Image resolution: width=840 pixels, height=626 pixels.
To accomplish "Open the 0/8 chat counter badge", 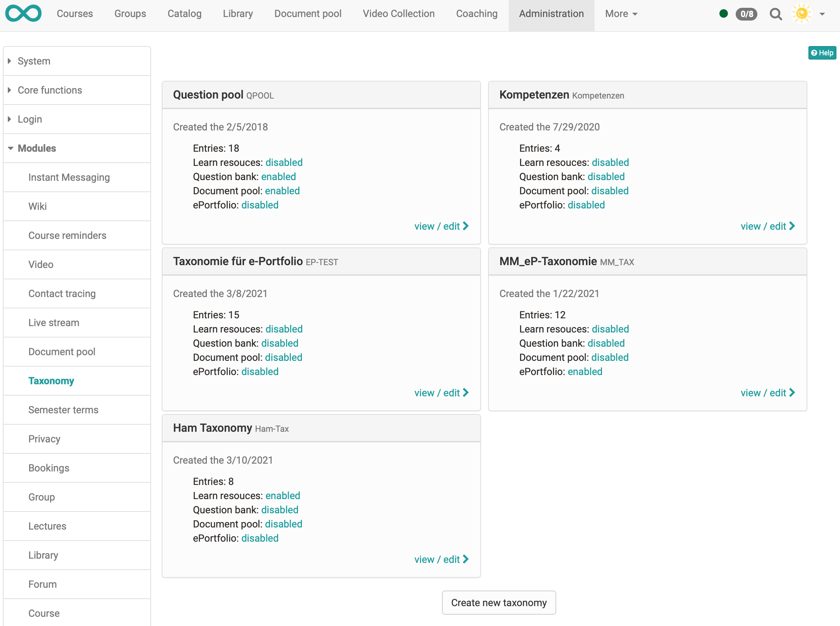I will point(746,14).
